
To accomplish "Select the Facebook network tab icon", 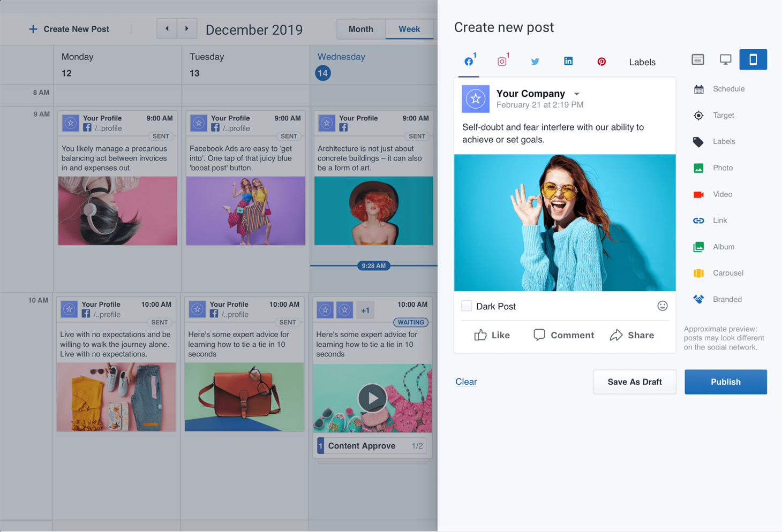I will click(x=469, y=62).
